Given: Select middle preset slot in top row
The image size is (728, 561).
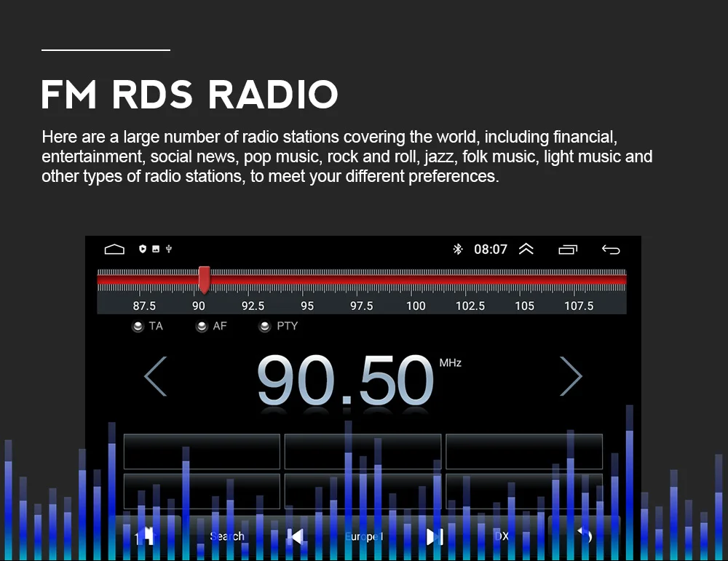Looking at the screenshot, I should (x=363, y=451).
